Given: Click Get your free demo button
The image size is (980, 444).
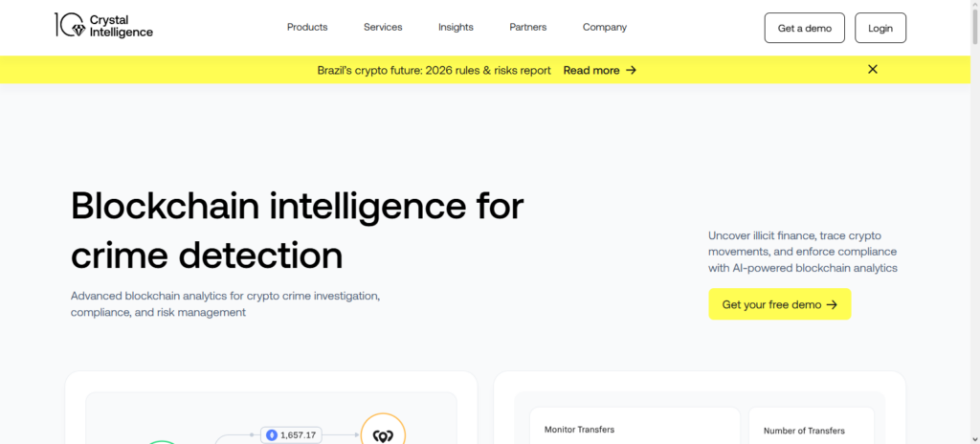Looking at the screenshot, I should (779, 304).
